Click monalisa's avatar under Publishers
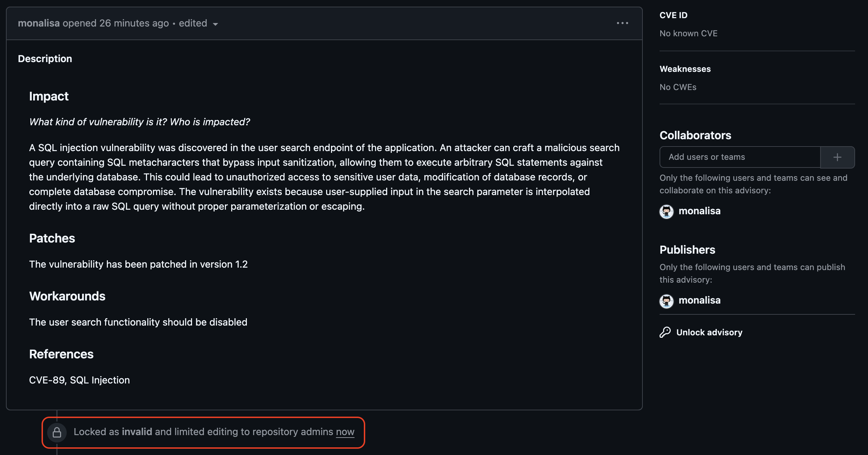The width and height of the screenshot is (868, 455). point(667,301)
